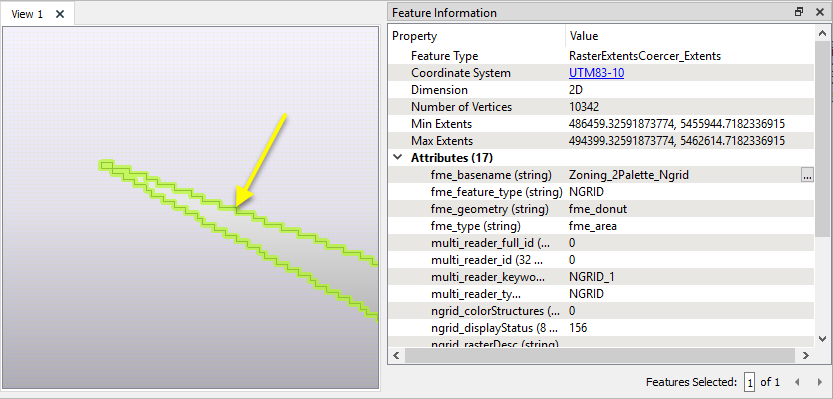Collapse the Attributes (17) group
The width and height of the screenshot is (833, 399).
[396, 158]
